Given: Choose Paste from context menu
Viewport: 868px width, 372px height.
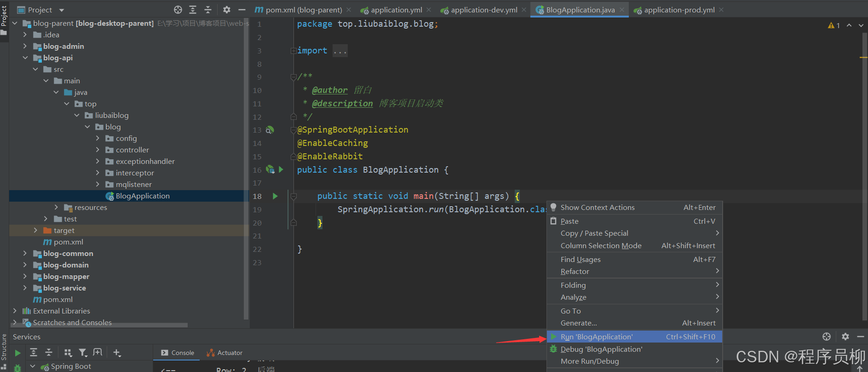Looking at the screenshot, I should tap(634, 221).
